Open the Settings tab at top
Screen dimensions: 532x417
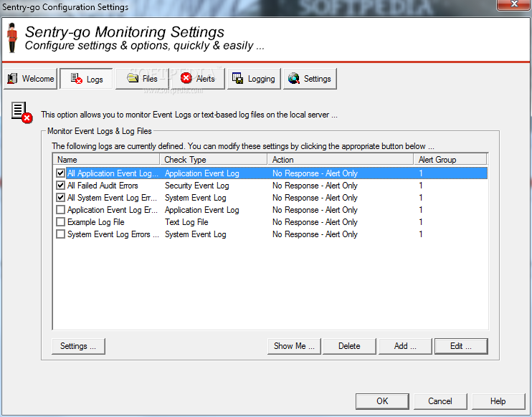[310, 79]
